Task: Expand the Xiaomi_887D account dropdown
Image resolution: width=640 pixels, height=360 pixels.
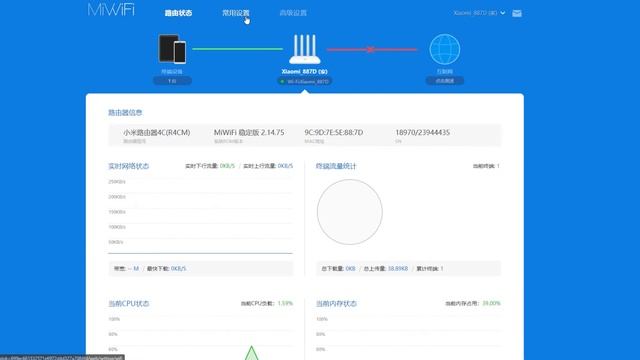Action: click(479, 13)
